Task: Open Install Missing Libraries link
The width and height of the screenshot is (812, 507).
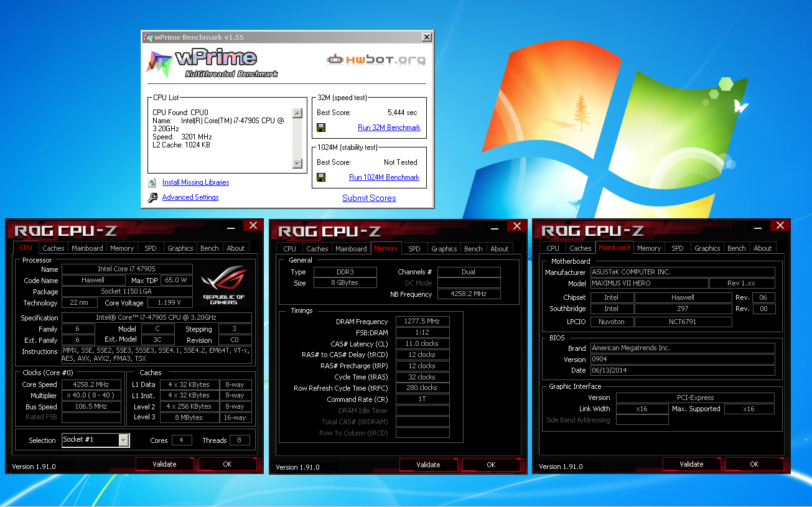Action: 195,183
